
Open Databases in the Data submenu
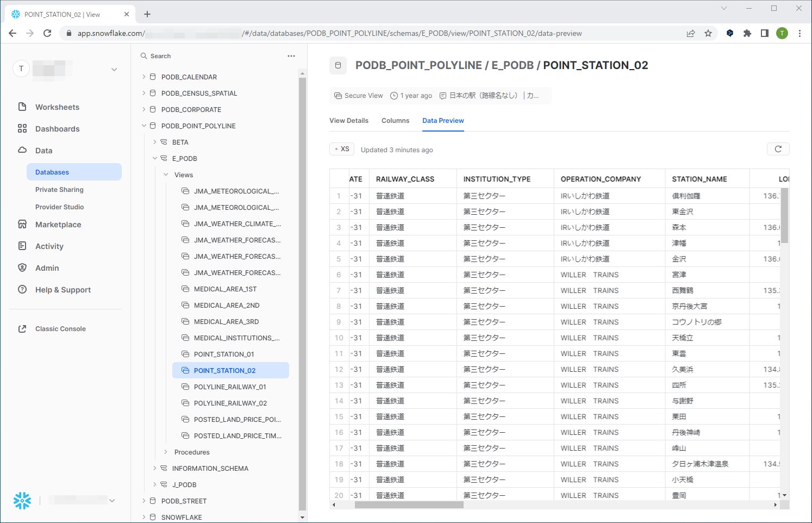click(x=74, y=172)
